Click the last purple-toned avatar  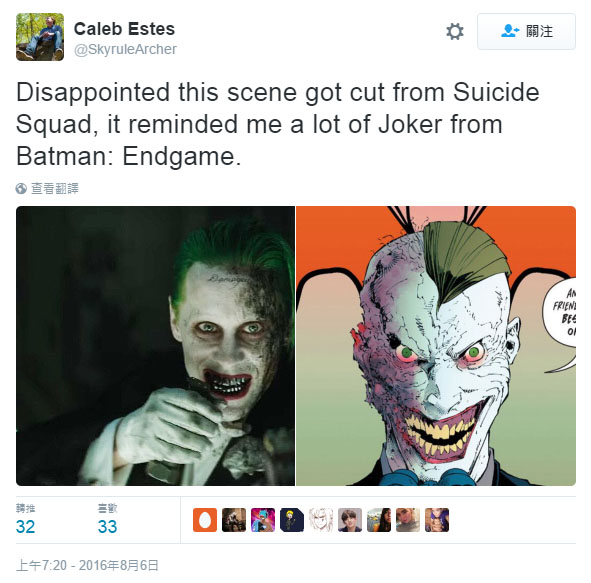[x=437, y=520]
